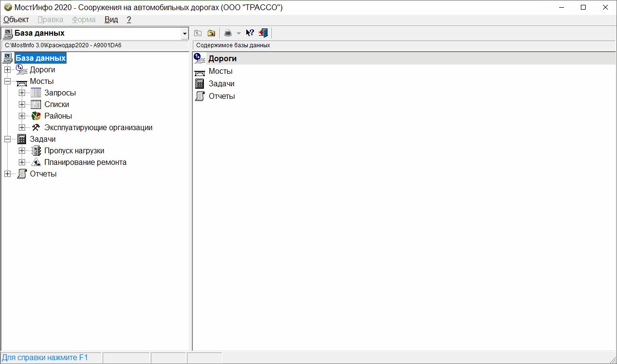This screenshot has width=617, height=364.
Task: Select Эксплуатирующие организации in the tree
Action: [x=98, y=128]
